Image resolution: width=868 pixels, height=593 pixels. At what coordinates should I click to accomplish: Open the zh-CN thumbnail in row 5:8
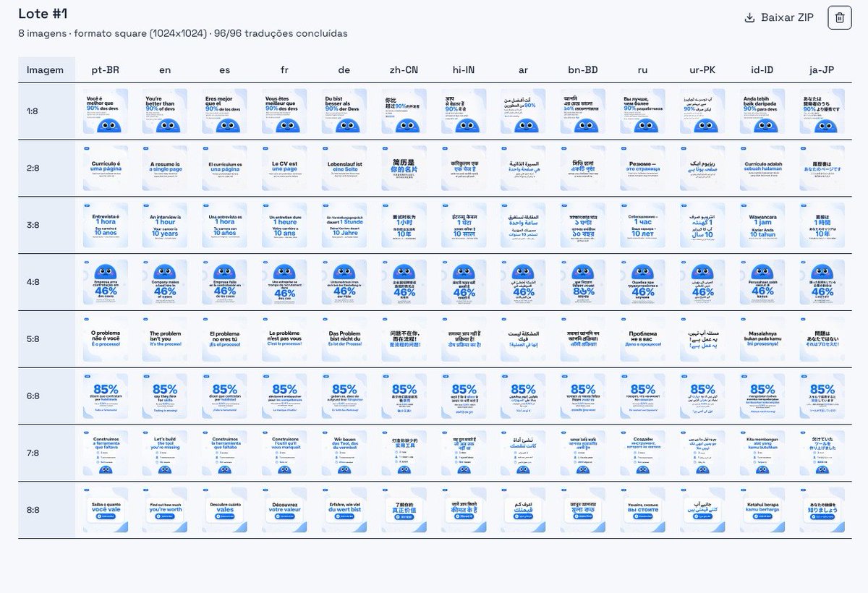pos(404,339)
